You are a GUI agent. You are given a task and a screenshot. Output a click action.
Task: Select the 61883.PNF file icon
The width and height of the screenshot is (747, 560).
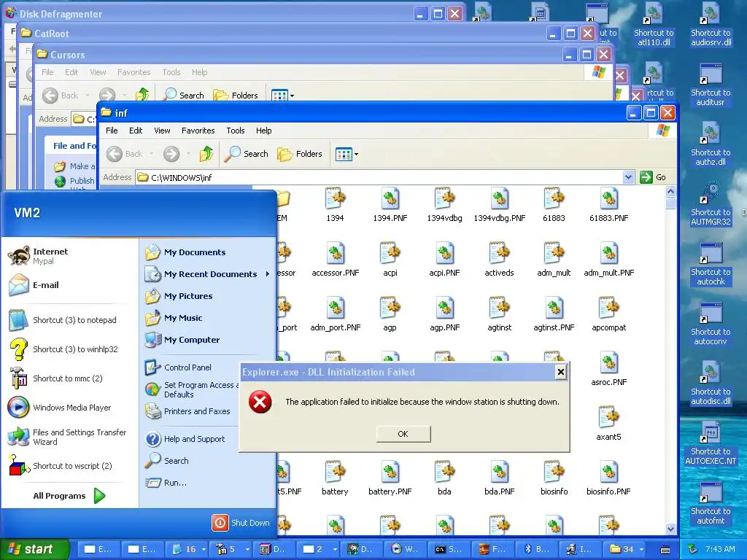pyautogui.click(x=609, y=198)
